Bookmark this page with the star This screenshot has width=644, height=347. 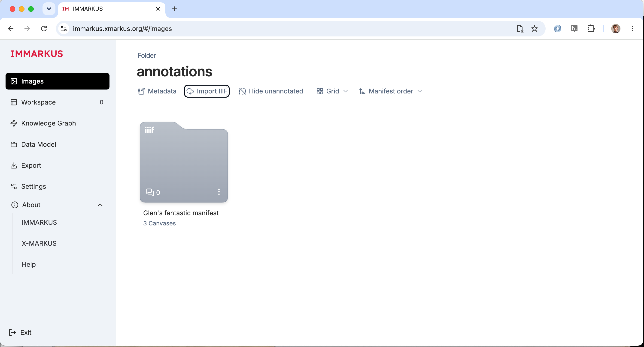[535, 29]
